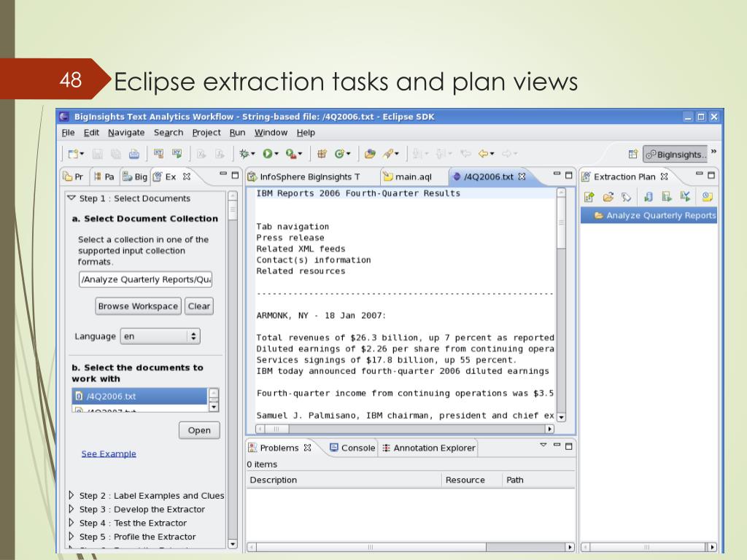The image size is (747, 560).
Task: Maximize the editor area pane
Action: click(x=568, y=175)
